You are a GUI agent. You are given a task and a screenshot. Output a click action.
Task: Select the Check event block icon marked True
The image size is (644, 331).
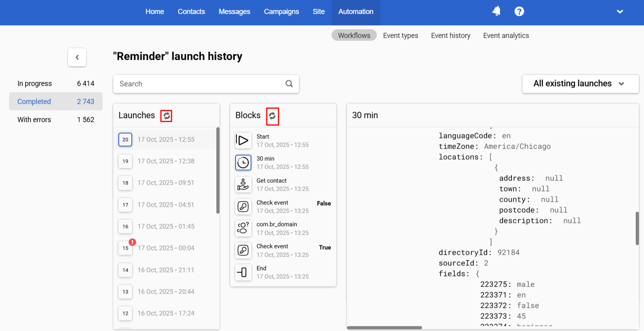tap(243, 250)
